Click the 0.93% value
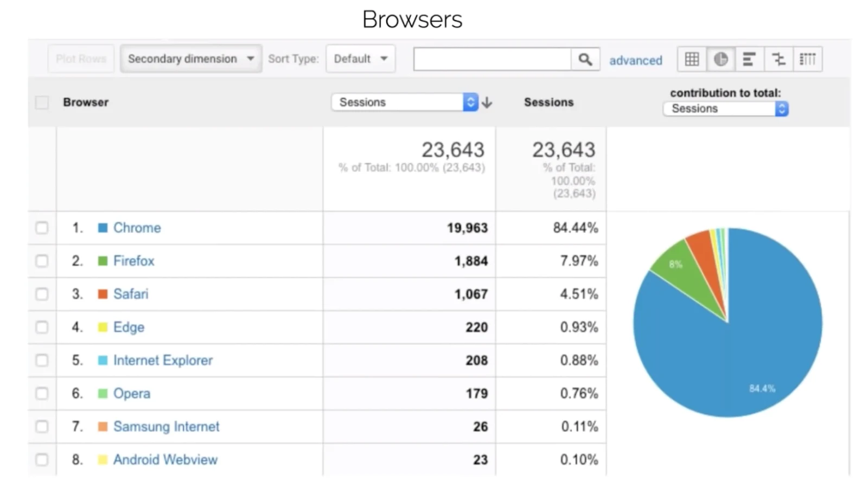Viewport: 868px width, 486px height. (579, 327)
